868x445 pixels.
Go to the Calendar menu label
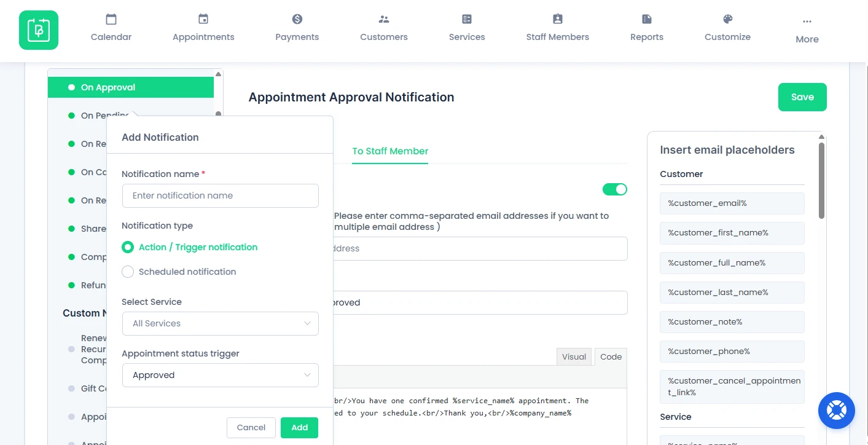tap(111, 37)
